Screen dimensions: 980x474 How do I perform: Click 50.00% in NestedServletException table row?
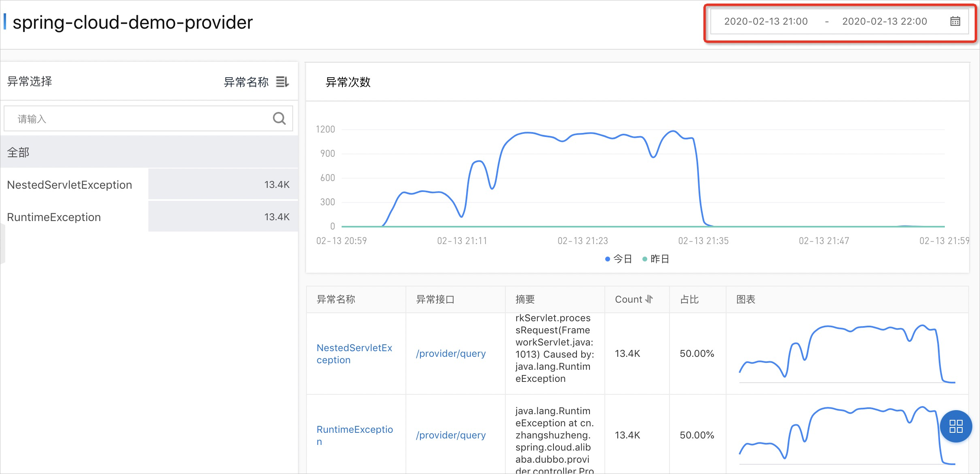tap(697, 354)
